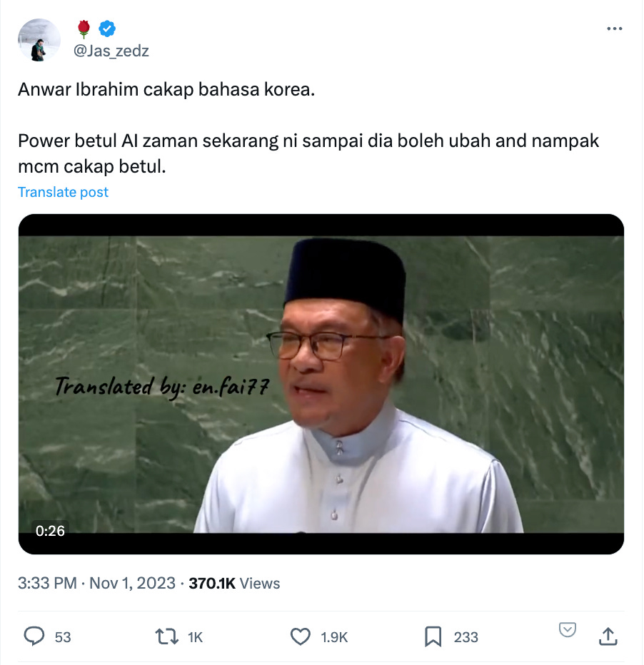Like the post with the heart icon
This screenshot has height=665, width=644.
click(301, 636)
